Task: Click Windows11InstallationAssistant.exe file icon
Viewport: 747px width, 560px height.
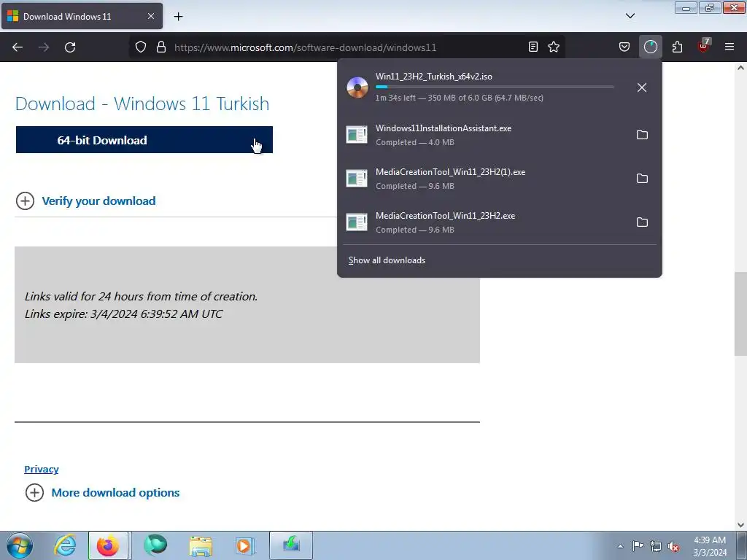Action: pos(357,135)
